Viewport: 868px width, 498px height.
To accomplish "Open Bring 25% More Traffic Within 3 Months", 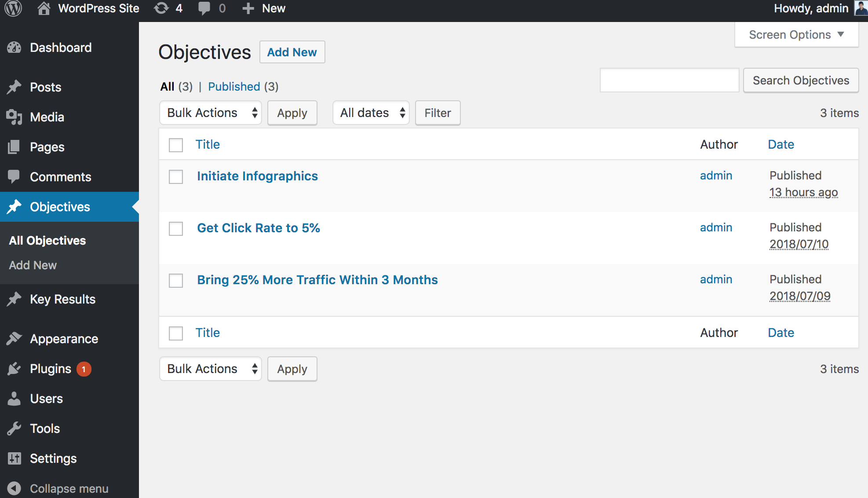I will [x=317, y=280].
